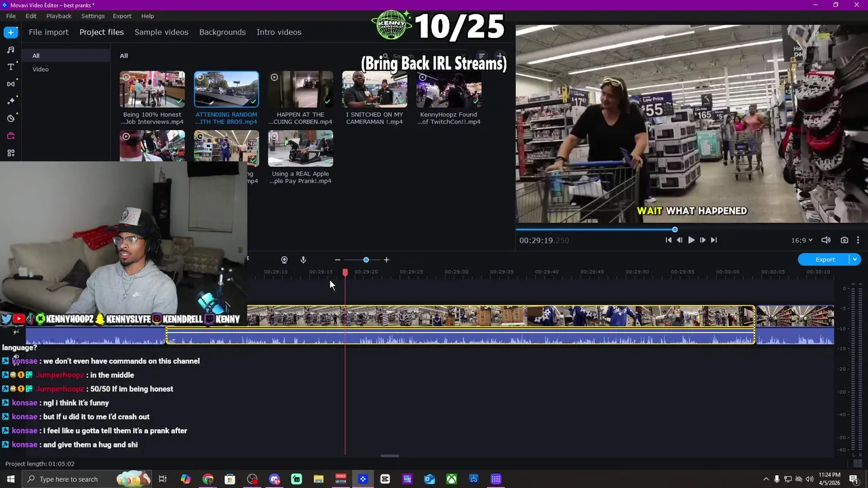Open the File menu
The width and height of the screenshot is (868, 488).
coord(11,16)
